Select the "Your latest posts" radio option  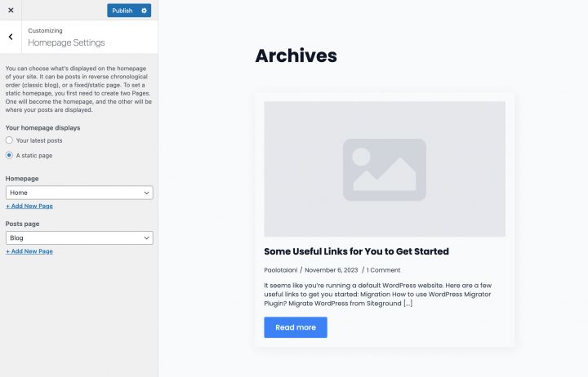(9, 140)
